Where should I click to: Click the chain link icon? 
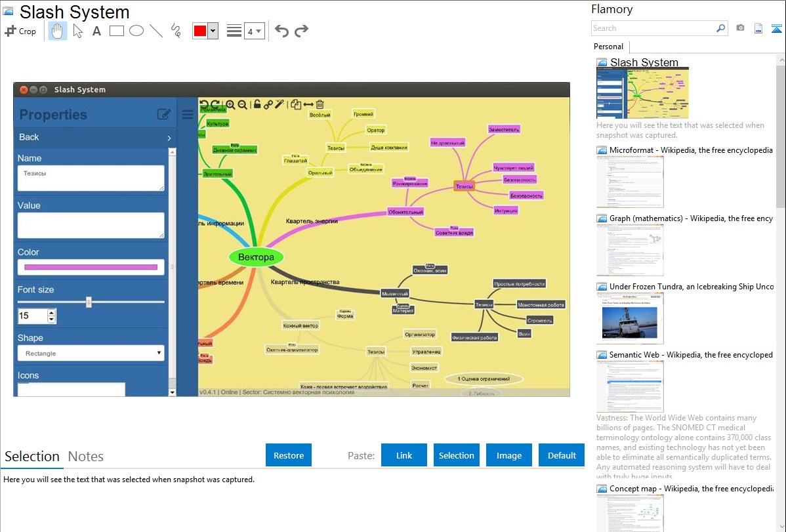coord(268,104)
